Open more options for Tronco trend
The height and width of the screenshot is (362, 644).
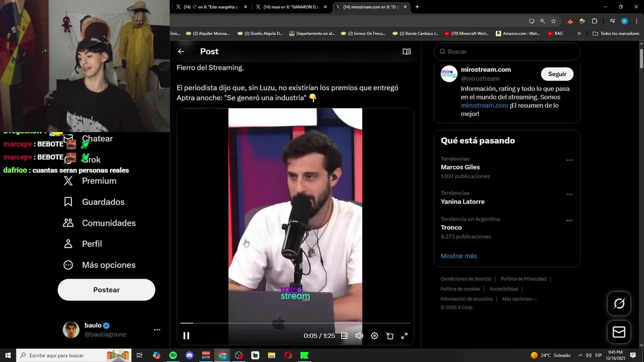coord(570,221)
